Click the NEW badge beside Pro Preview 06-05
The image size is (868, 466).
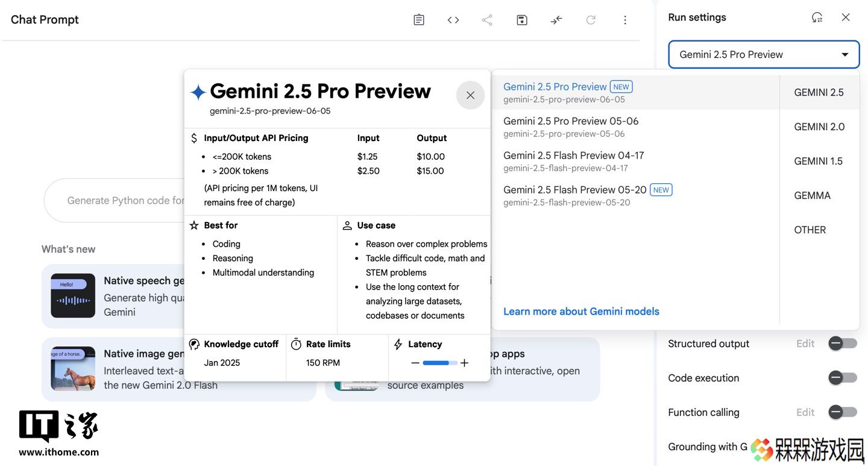click(621, 87)
